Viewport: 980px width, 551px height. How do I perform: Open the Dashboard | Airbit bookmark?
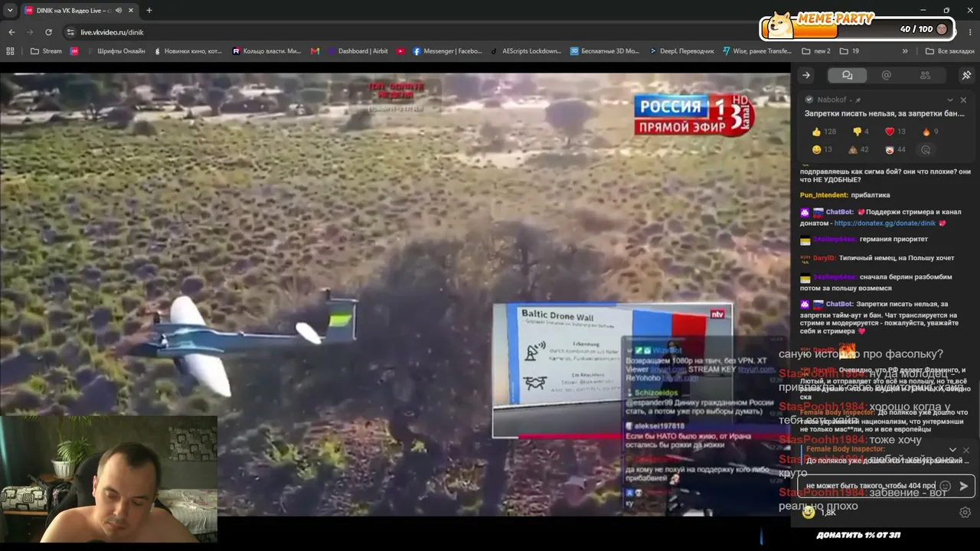(358, 51)
